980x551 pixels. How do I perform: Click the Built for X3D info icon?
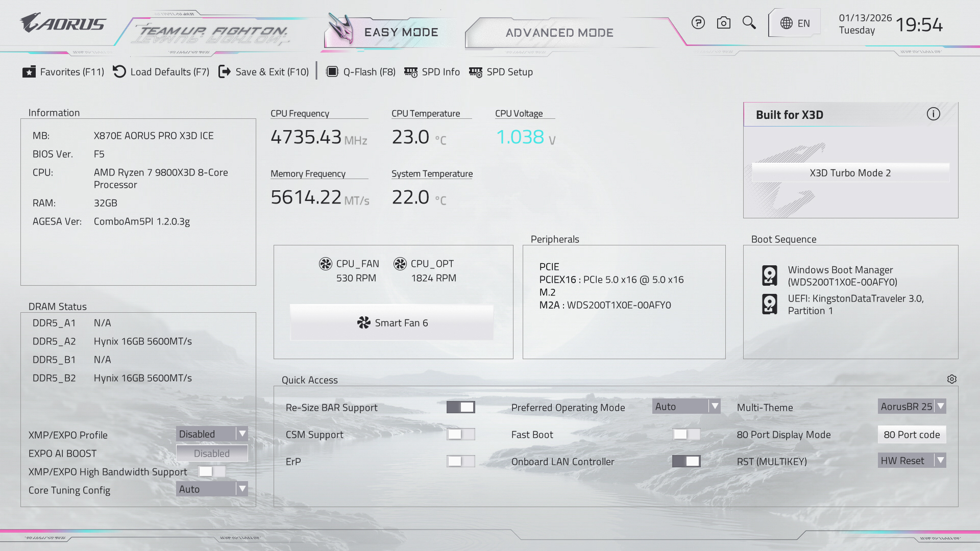933,114
